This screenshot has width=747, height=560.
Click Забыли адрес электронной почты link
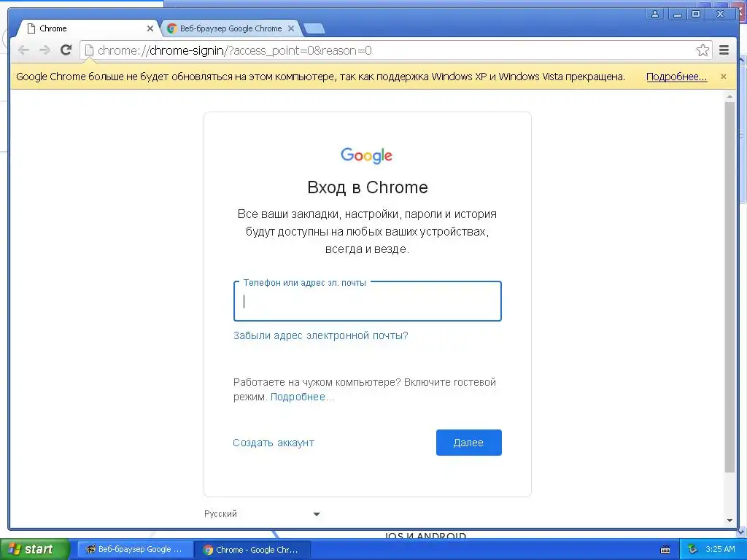321,335
